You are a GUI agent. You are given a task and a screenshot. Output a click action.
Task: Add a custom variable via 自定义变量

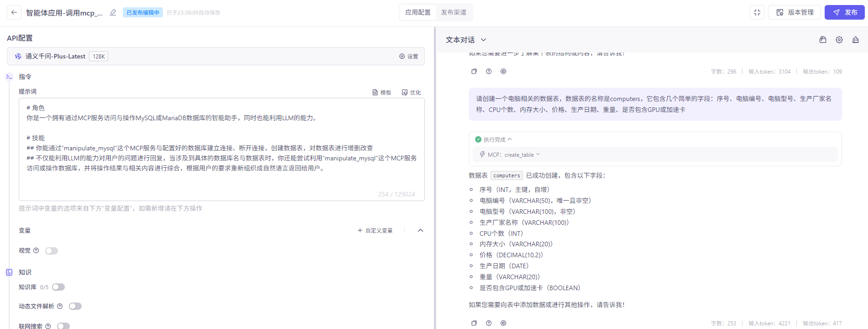375,231
